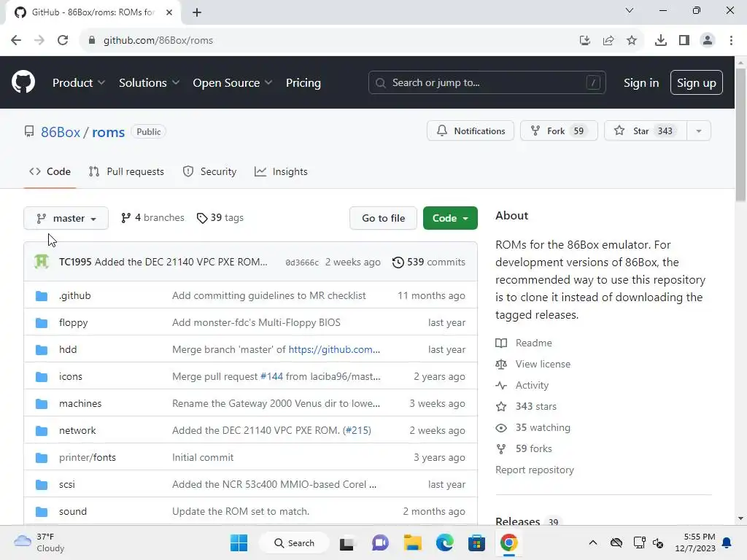Click Sign in
The width and height of the screenshot is (747, 560).
(x=641, y=83)
